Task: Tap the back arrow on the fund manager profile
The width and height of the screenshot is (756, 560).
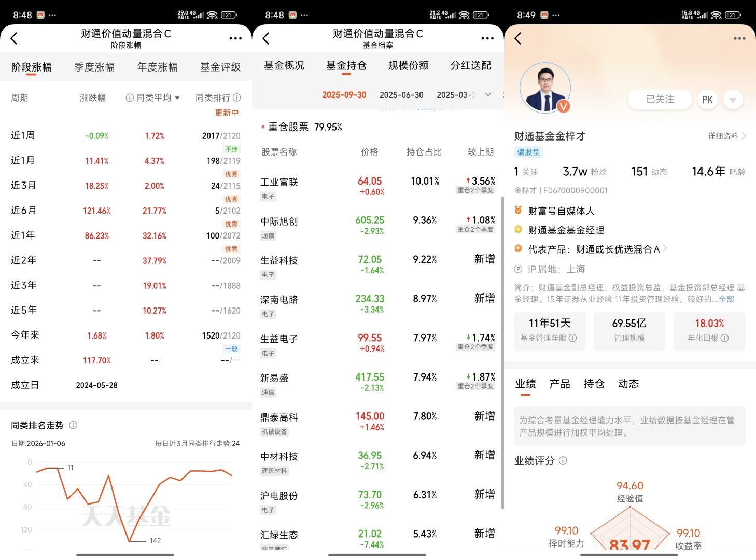Action: pyautogui.click(x=517, y=38)
